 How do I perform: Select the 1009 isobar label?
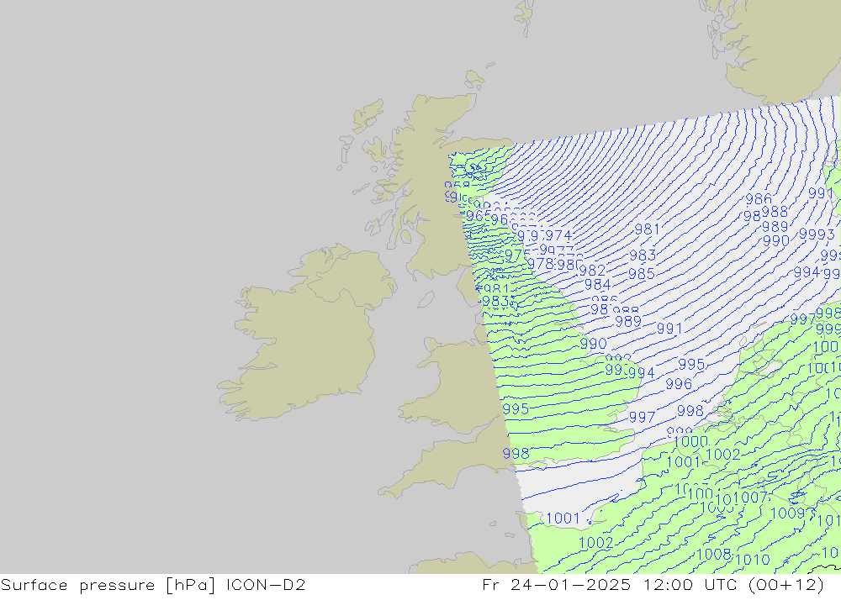click(788, 513)
